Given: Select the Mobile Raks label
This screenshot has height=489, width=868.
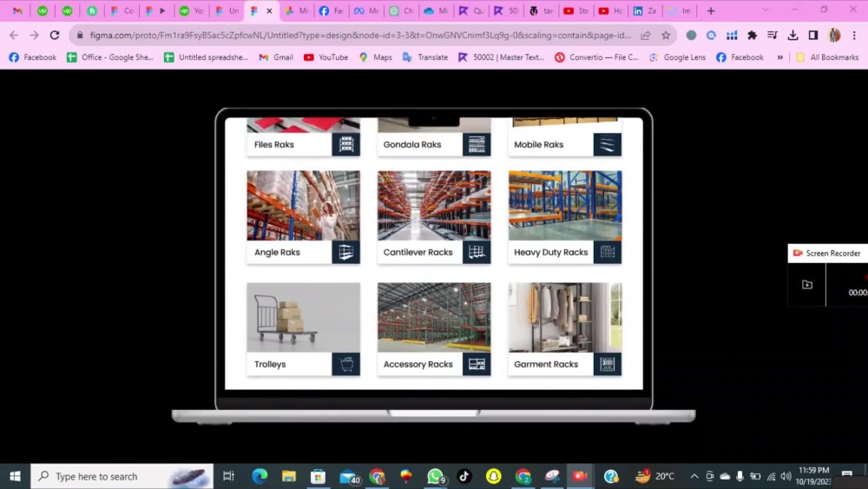Looking at the screenshot, I should coord(539,144).
